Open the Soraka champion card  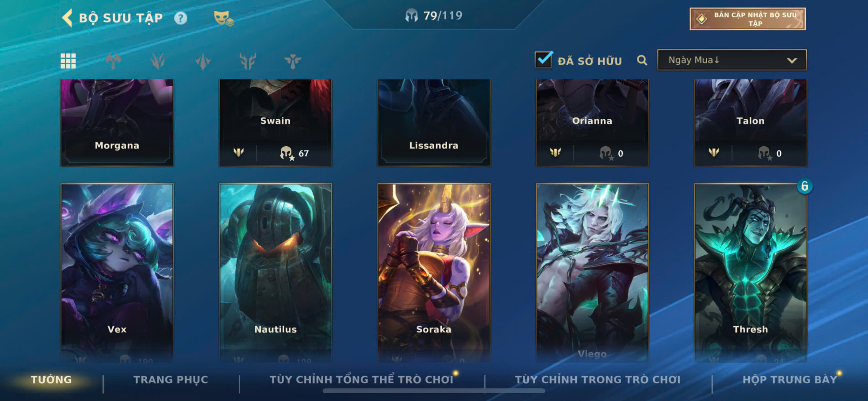click(x=434, y=273)
